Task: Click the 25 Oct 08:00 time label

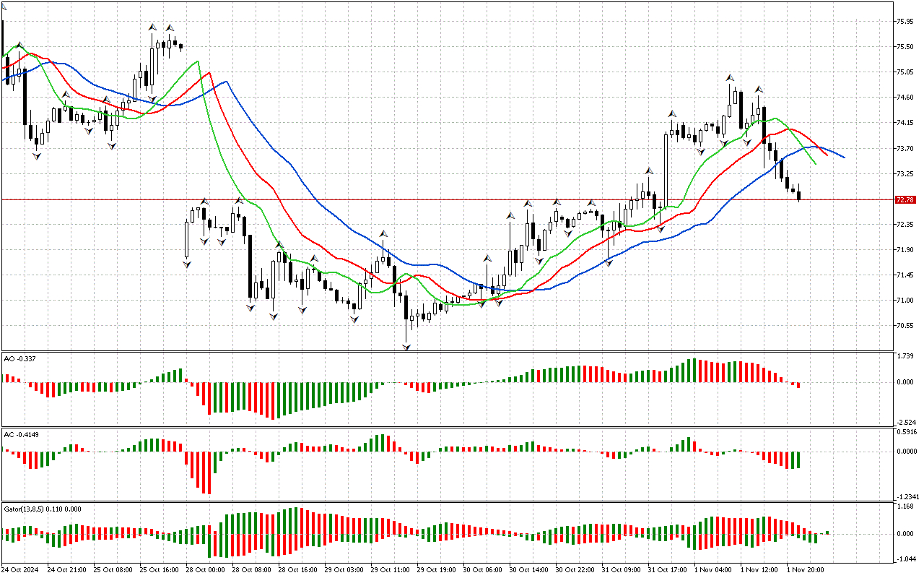Action: [x=113, y=570]
